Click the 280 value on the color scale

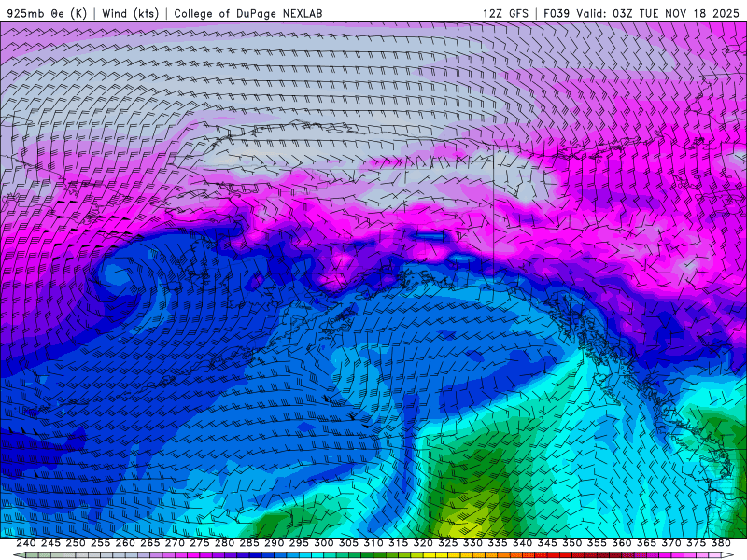(224, 543)
